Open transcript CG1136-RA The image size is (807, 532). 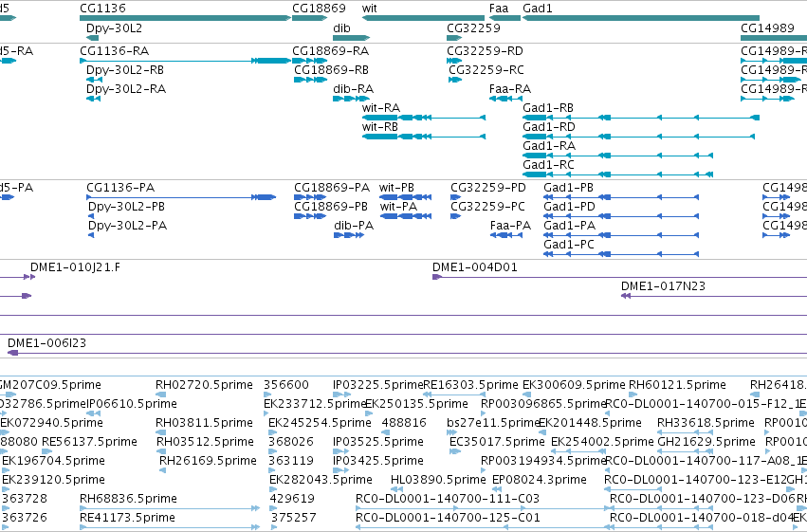[x=114, y=51]
